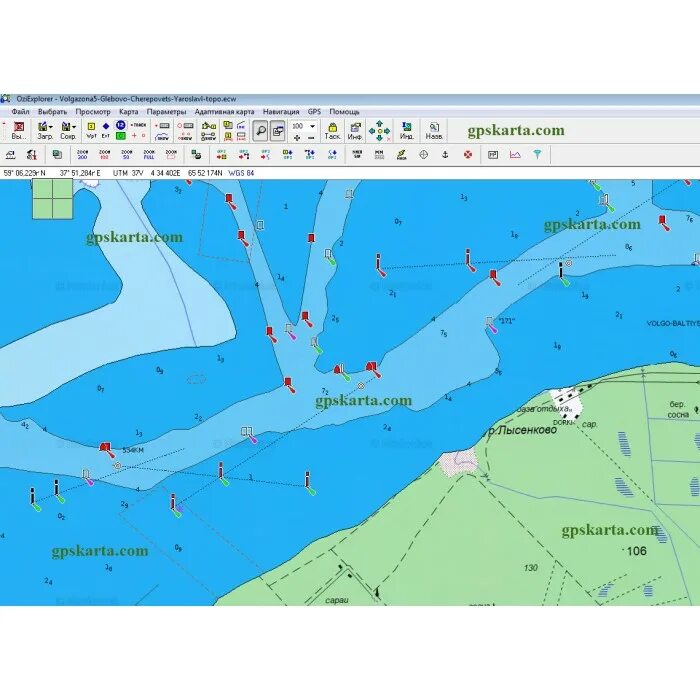This screenshot has width=700, height=700.
Task: Click the crosshair target icon in toolbar
Action: coord(424,154)
